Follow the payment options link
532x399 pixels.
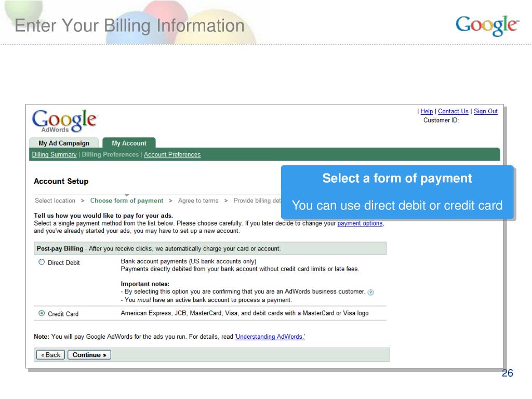coord(360,223)
